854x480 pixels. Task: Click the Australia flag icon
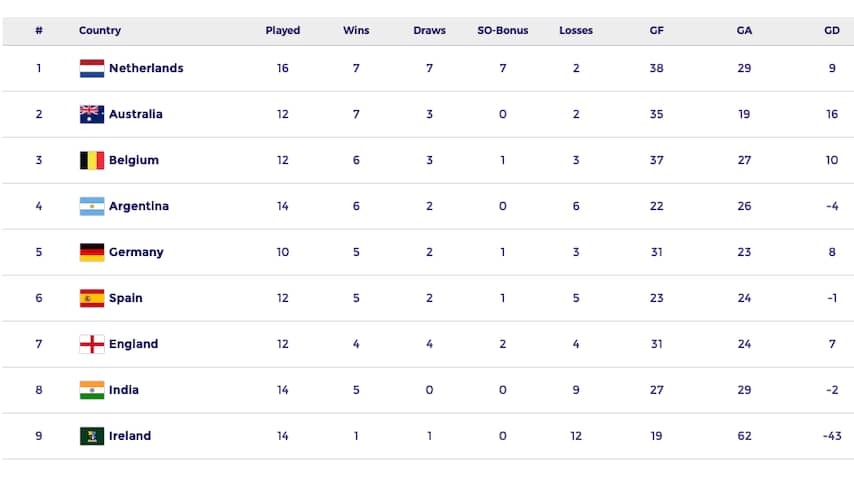(x=92, y=114)
